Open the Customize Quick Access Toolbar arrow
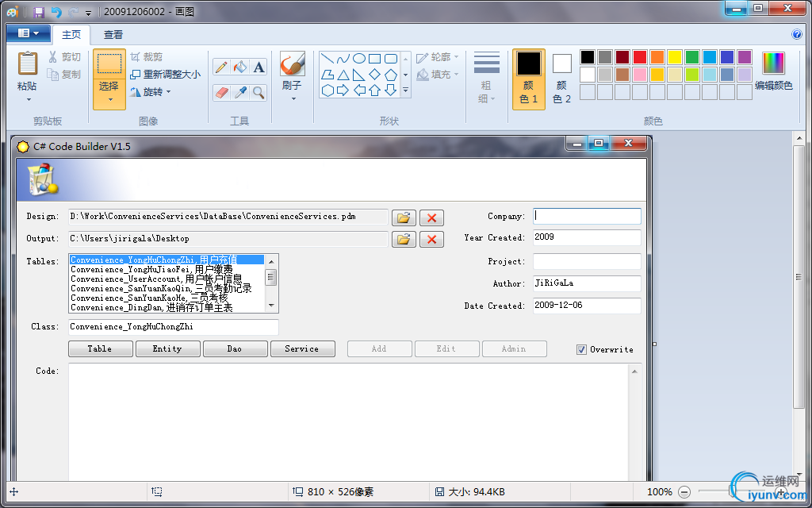812x508 pixels. tap(89, 13)
